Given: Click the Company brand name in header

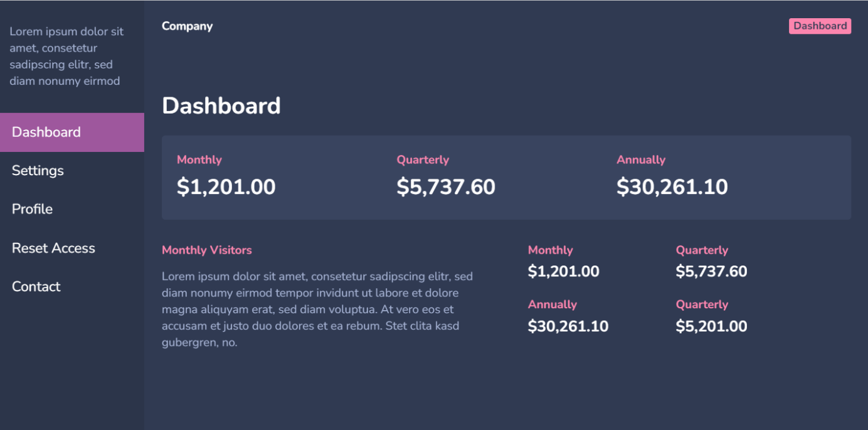Looking at the screenshot, I should (187, 26).
